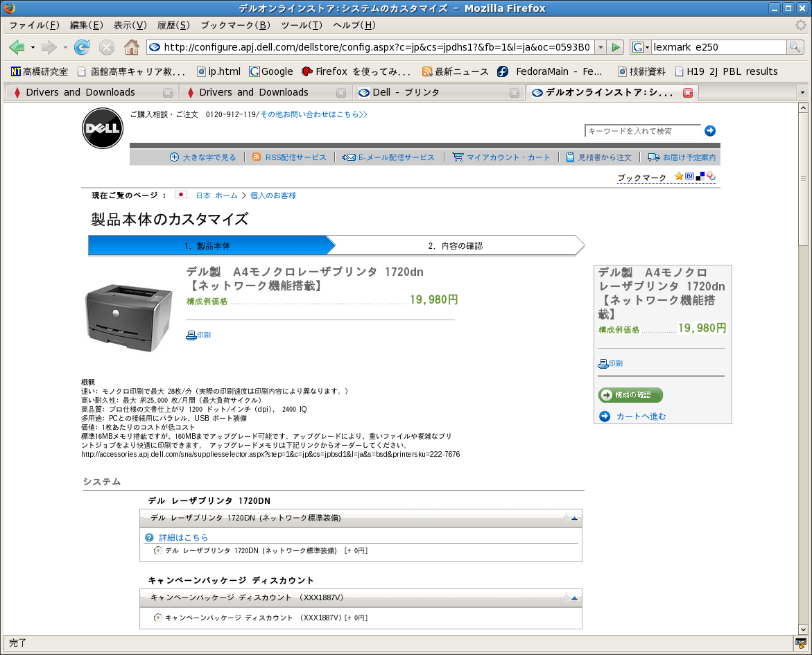This screenshot has height=655, width=812.
Task: Open the Google search engine selector
Action: pos(641,47)
